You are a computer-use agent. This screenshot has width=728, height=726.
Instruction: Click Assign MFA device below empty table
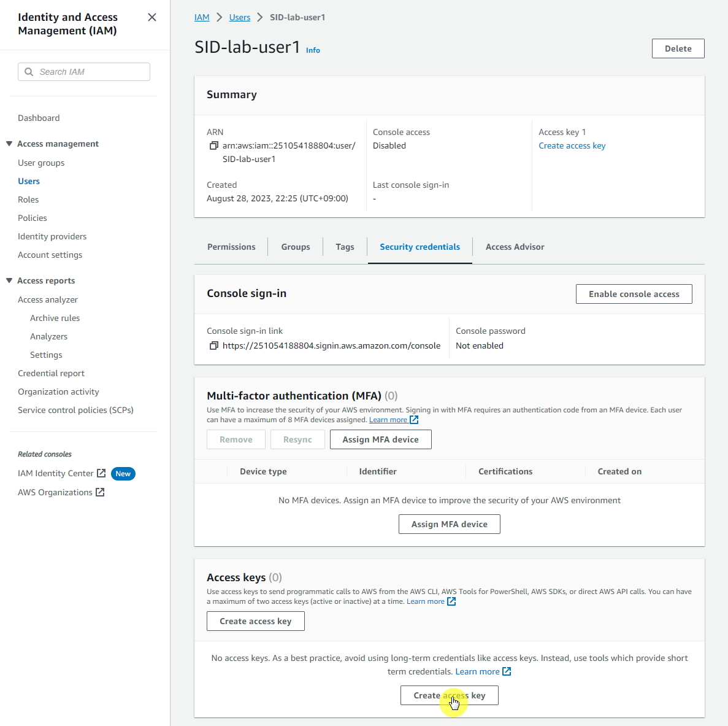[x=450, y=524]
